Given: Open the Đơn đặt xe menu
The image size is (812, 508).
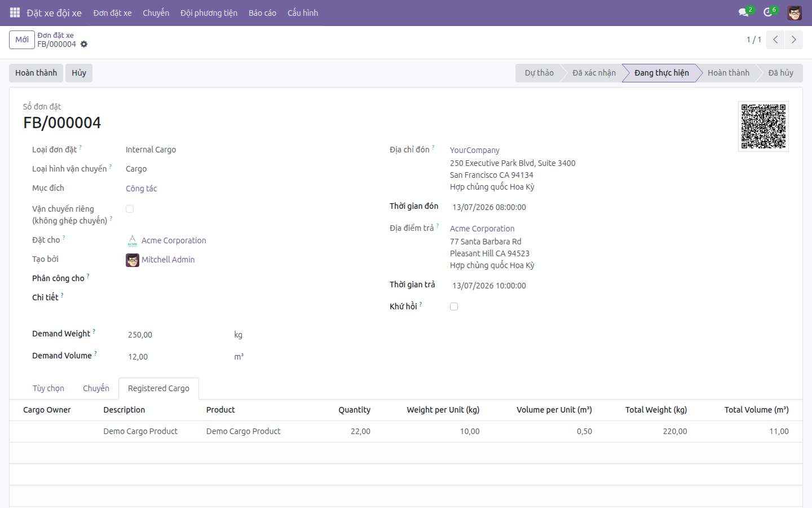Looking at the screenshot, I should (112, 12).
